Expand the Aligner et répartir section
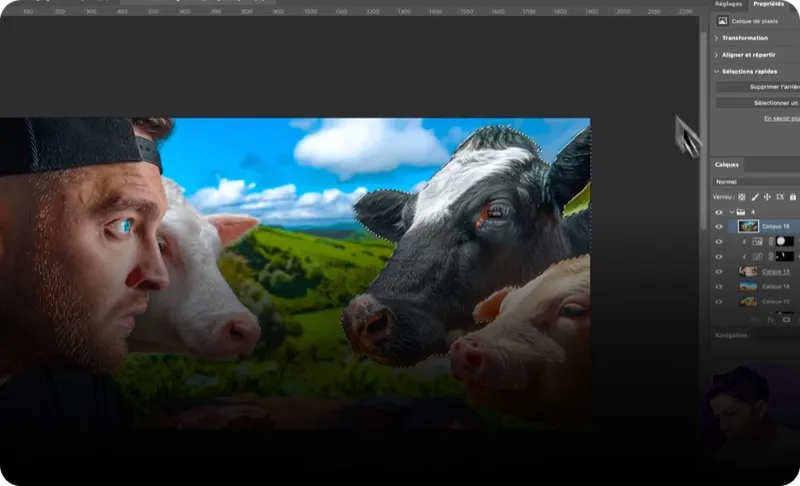The image size is (800, 486). click(717, 55)
